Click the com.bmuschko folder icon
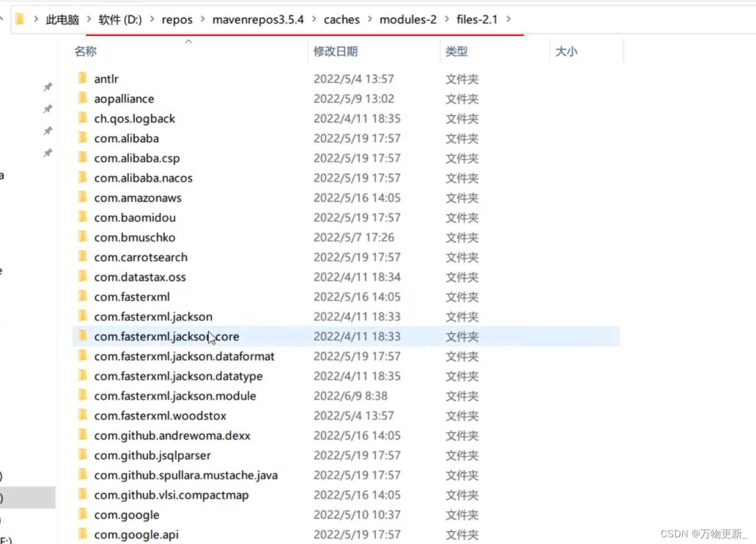756x544 pixels. coord(83,237)
